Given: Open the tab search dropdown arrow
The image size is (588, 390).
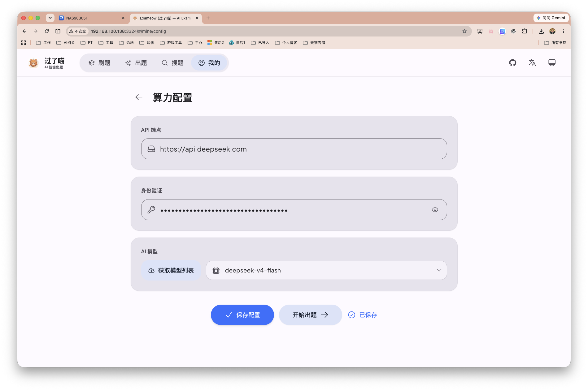Looking at the screenshot, I should click(x=50, y=18).
